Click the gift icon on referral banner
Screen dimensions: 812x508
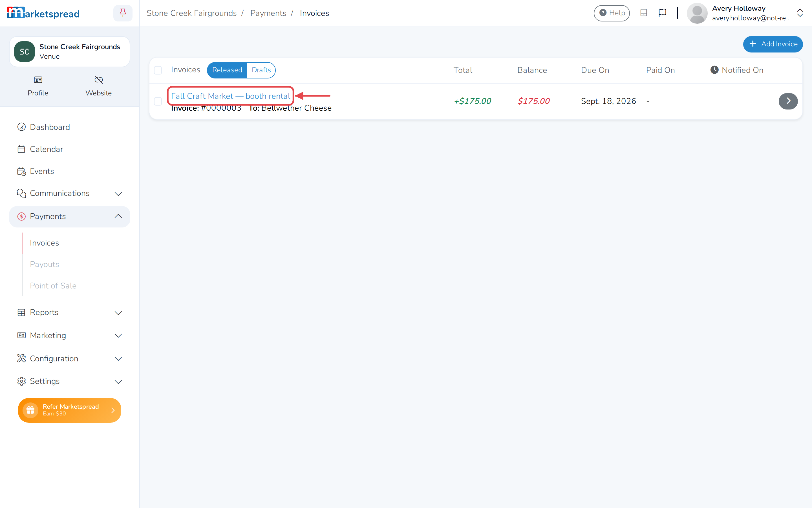pyautogui.click(x=30, y=410)
